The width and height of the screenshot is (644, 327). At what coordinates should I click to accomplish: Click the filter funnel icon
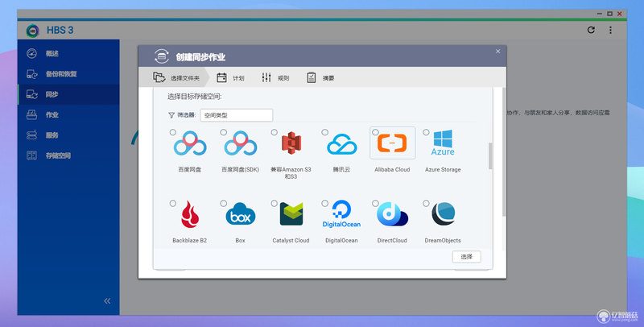click(x=171, y=115)
